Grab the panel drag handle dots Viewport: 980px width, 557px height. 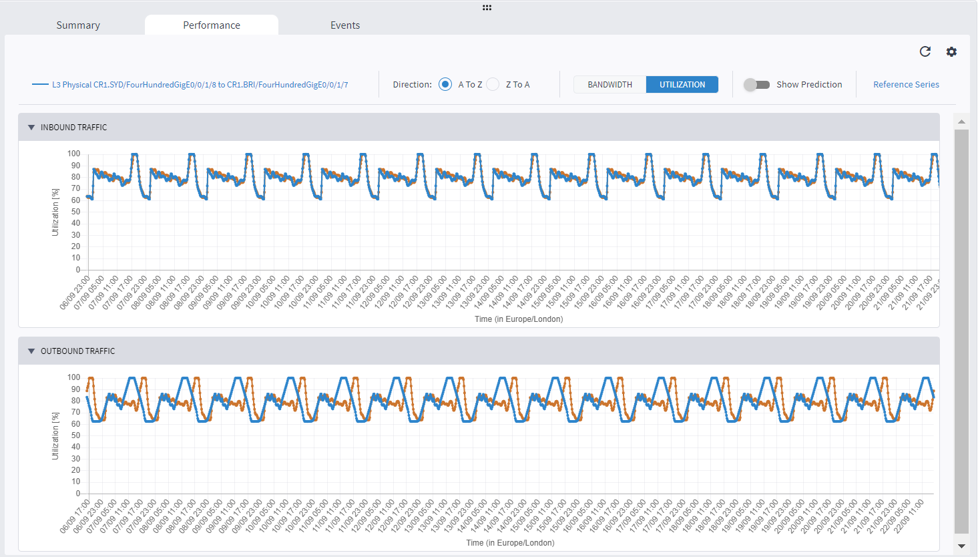(487, 7)
